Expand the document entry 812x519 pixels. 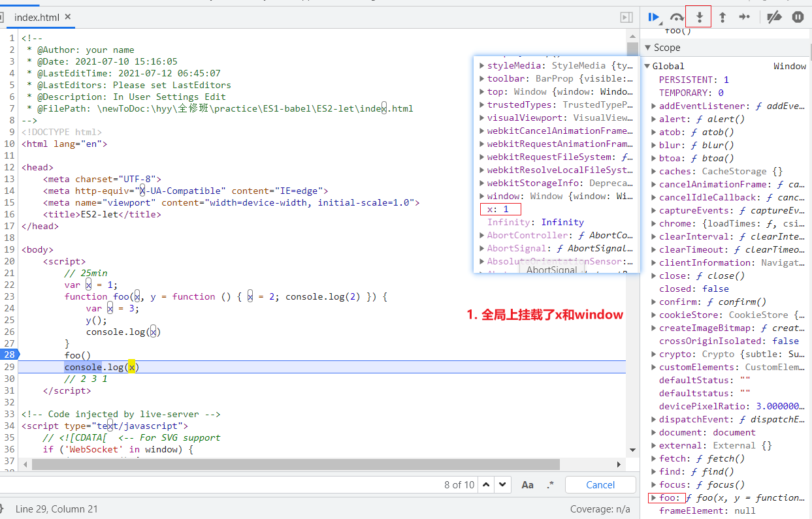coord(655,432)
